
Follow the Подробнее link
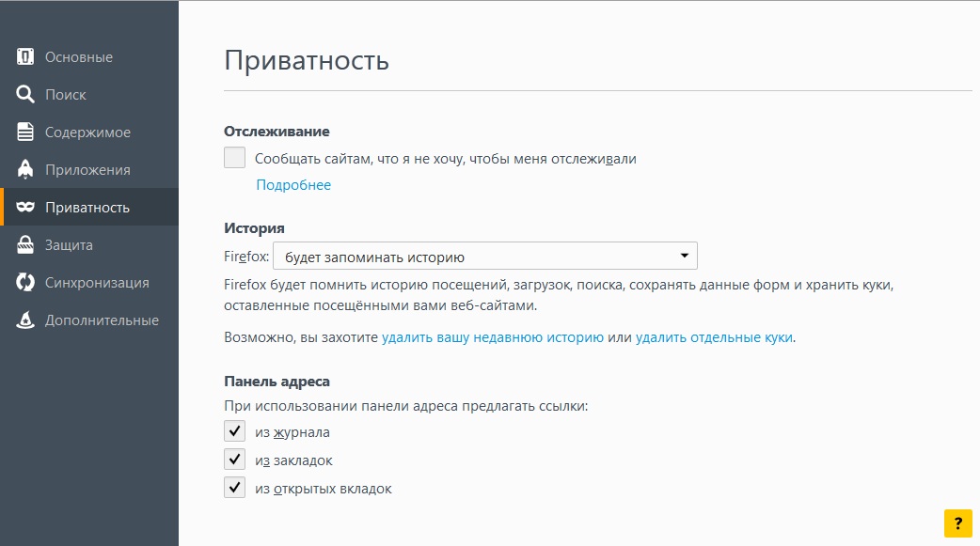(x=293, y=185)
